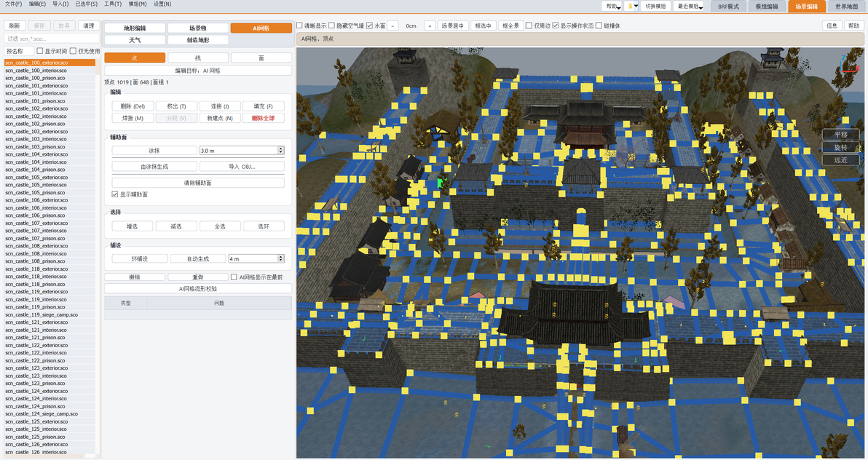Enable the 清晰显示 checkbox

point(299,25)
